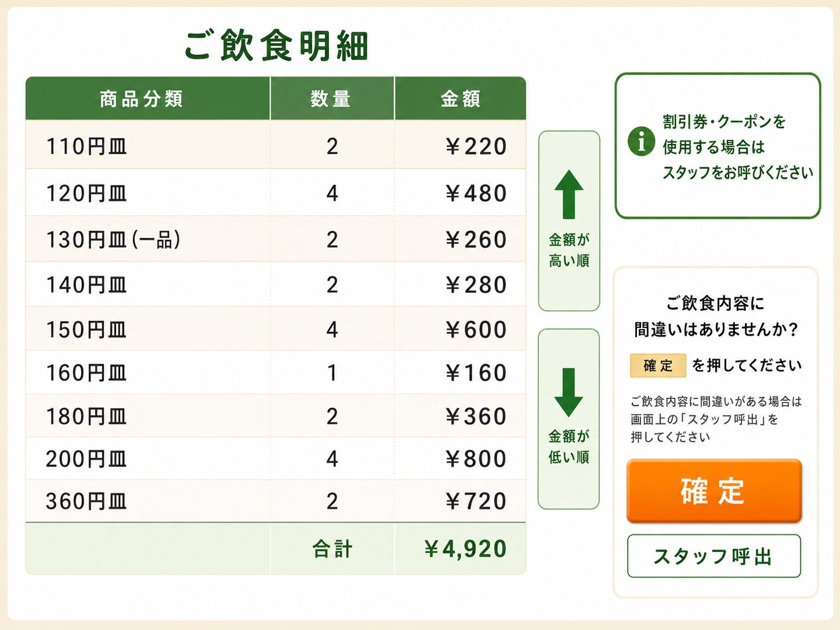Click the orange 確定 confirm button
The width and height of the screenshot is (840, 630).
click(714, 491)
